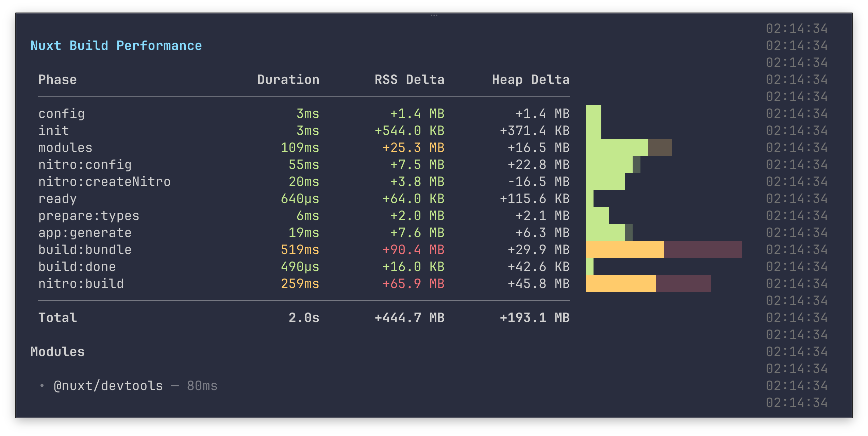This screenshot has width=868, height=436.
Task: Click the Phase column header
Action: pyautogui.click(x=57, y=79)
